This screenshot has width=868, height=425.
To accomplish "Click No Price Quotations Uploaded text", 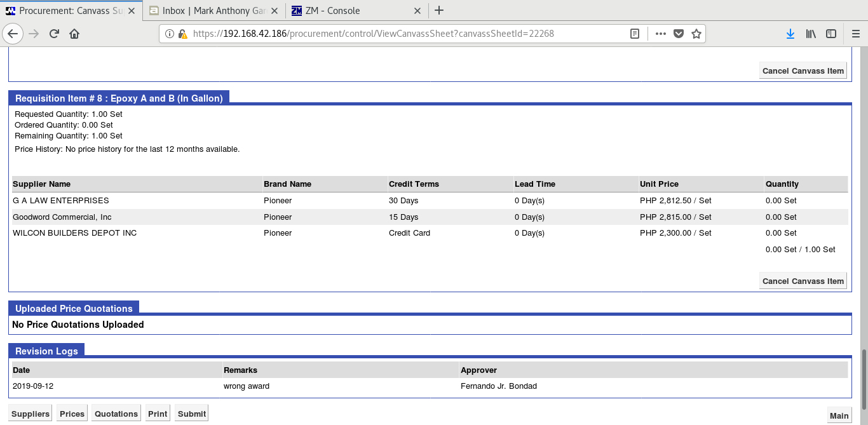I will tap(78, 325).
